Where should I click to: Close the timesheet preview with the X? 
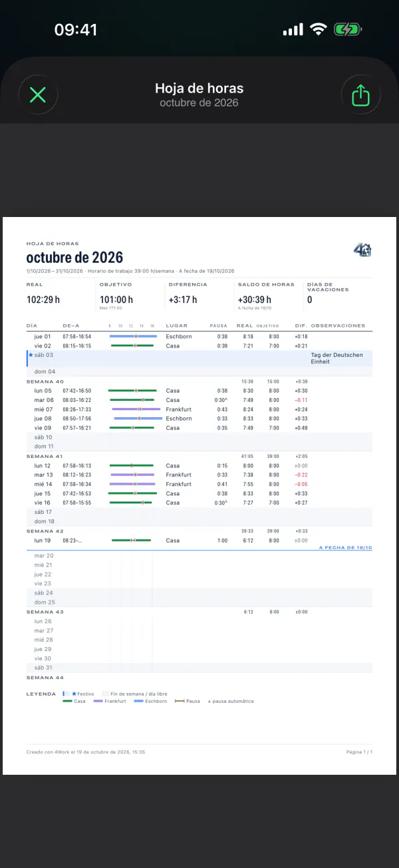coord(38,95)
